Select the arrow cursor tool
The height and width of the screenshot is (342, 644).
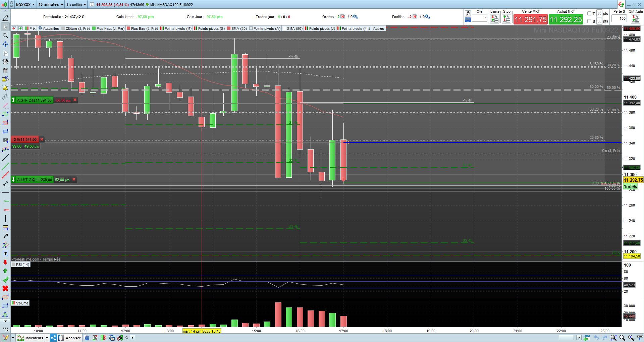click(x=5, y=27)
